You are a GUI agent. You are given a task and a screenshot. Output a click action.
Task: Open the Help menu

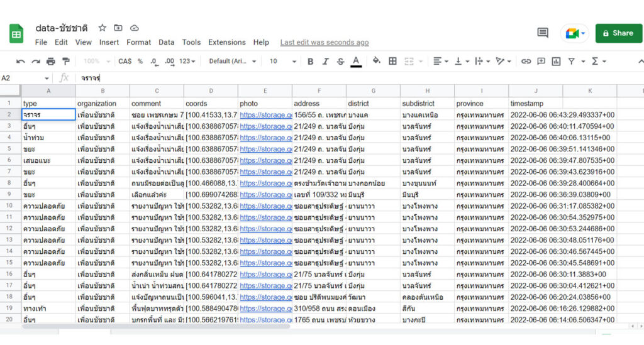(x=261, y=42)
